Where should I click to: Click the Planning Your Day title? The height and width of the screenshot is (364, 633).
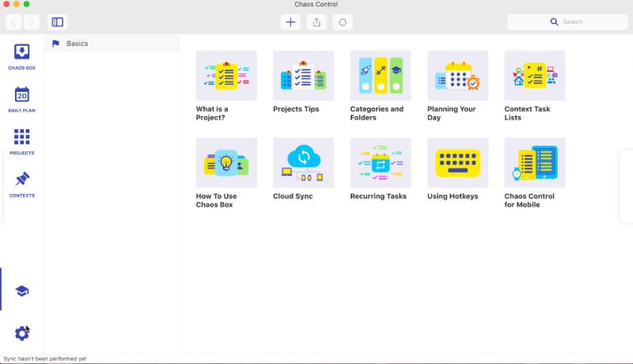pyautogui.click(x=451, y=113)
